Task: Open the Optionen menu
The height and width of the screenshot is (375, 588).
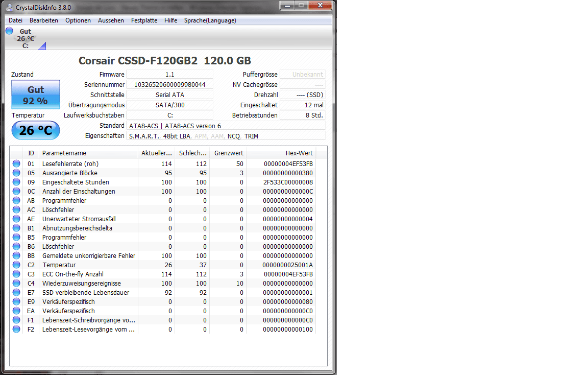Action: (x=78, y=20)
